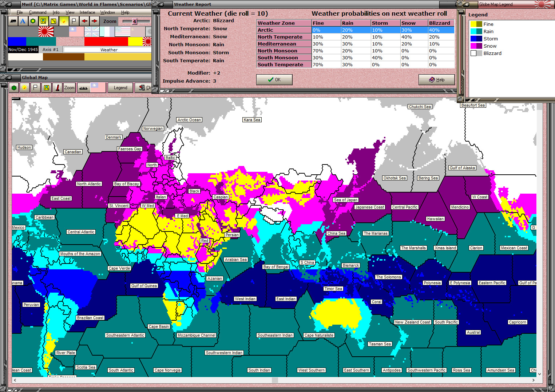
Task: Toggle the sun weather icon in Global Map toolbar
Action: point(24,88)
